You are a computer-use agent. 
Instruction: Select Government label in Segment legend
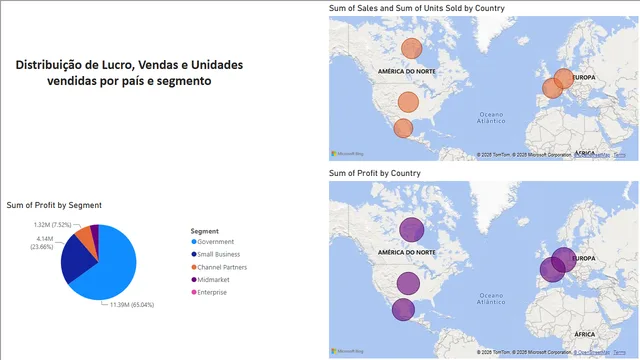pos(216,242)
